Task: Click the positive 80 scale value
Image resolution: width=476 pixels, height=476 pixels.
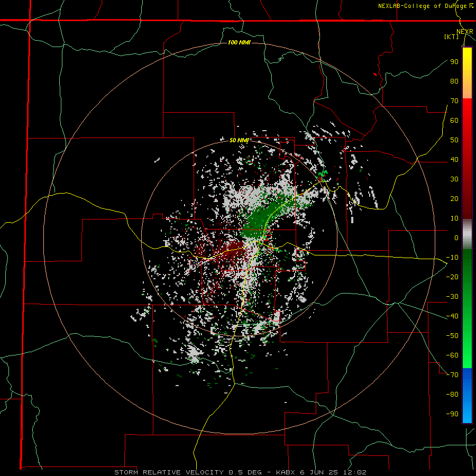Action: [x=454, y=81]
